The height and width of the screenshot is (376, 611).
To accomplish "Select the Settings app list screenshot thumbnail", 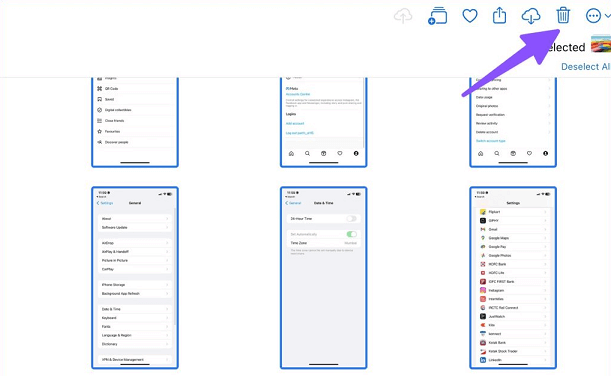I will coord(513,278).
